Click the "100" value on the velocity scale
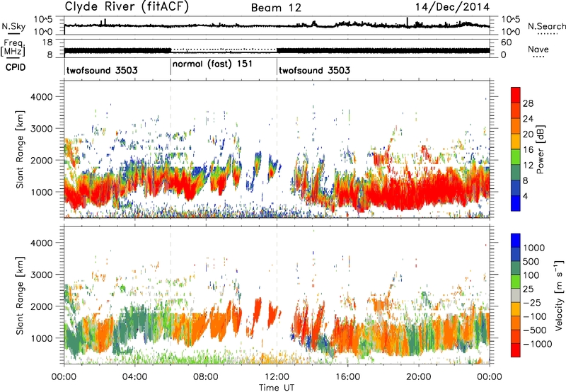566x392 pixels. pos(531,275)
